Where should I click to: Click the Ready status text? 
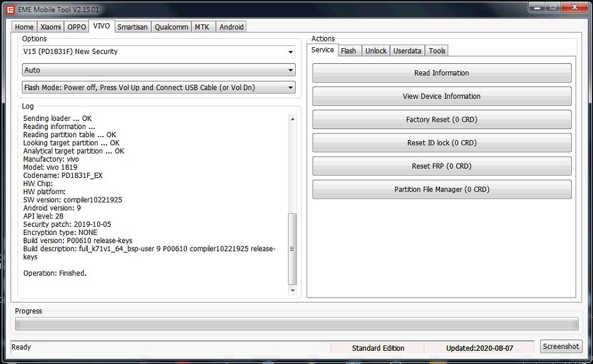[x=21, y=347]
